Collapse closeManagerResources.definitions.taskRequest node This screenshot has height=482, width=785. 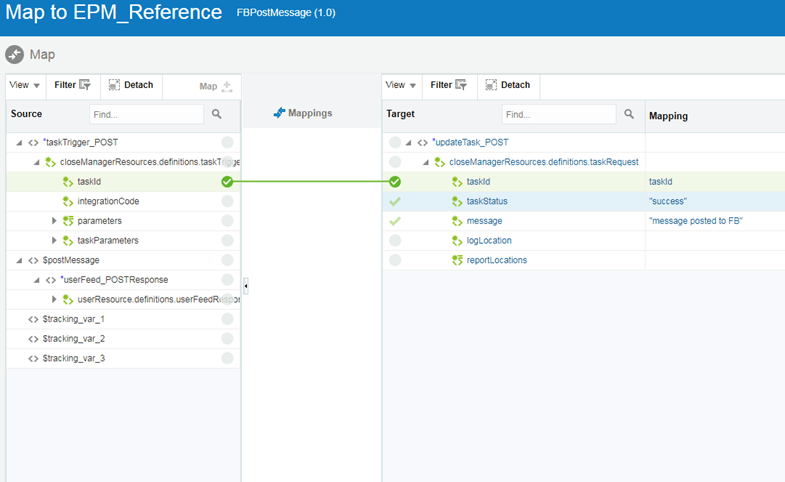click(426, 162)
